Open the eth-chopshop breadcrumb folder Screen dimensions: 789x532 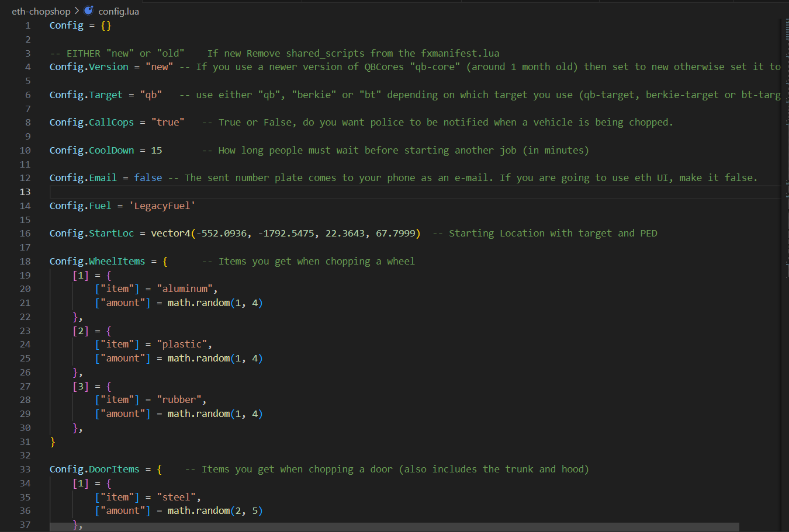[41, 11]
